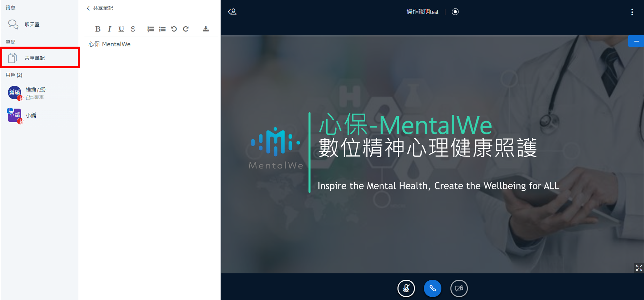Minimize the presentation with minus button
This screenshot has height=300, width=644.
coord(636,41)
